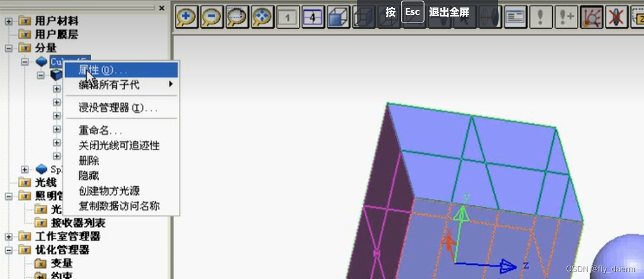
Task: Collapse the Cube component node
Action: (x=25, y=62)
